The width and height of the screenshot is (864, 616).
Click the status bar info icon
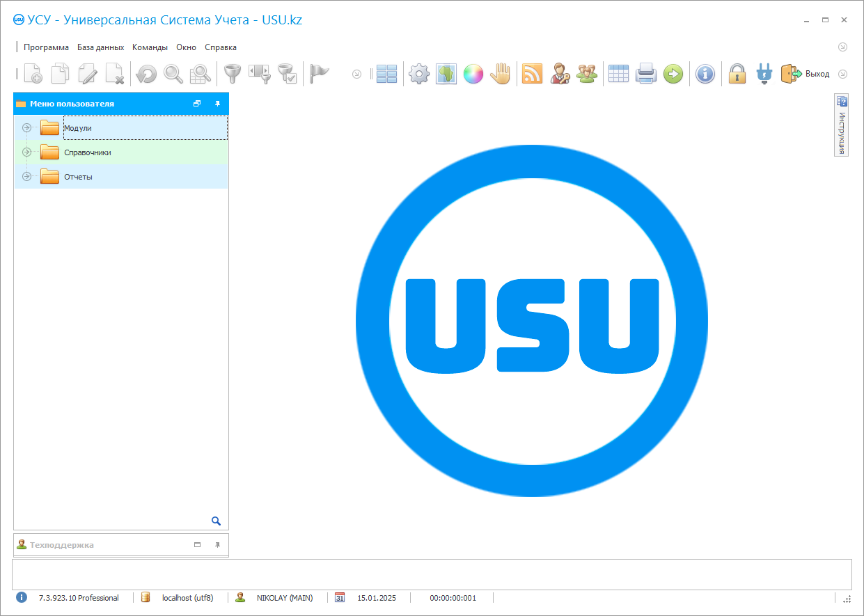(22, 597)
